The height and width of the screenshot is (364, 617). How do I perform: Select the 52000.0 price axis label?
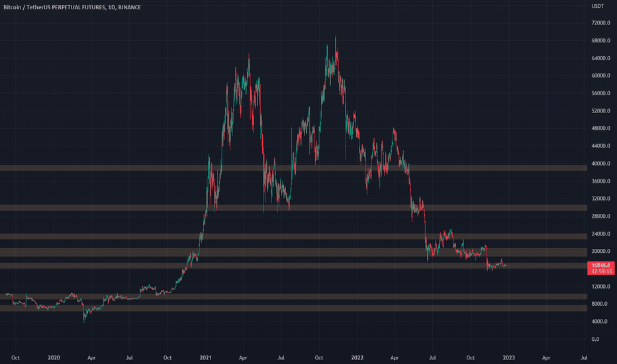[x=600, y=111]
